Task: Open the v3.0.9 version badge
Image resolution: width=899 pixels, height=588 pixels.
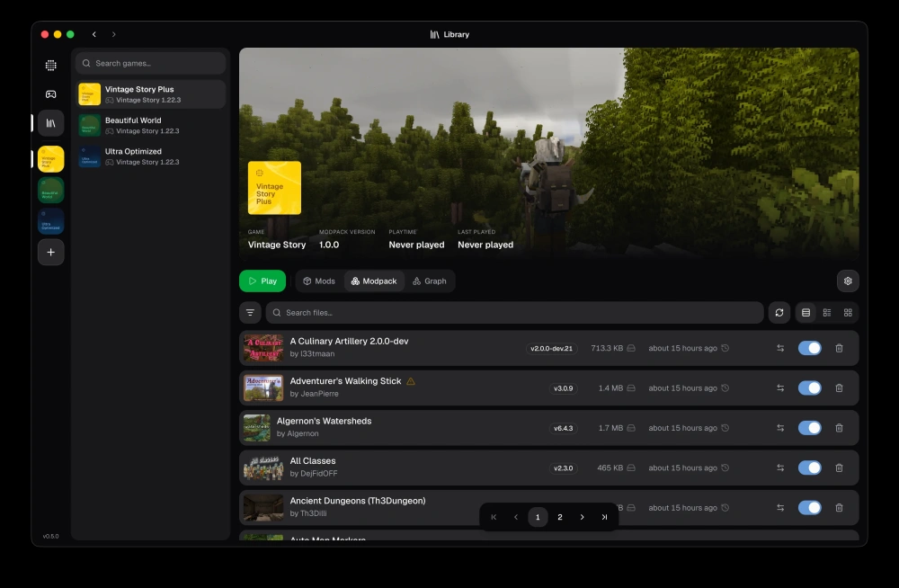Action: pos(563,388)
